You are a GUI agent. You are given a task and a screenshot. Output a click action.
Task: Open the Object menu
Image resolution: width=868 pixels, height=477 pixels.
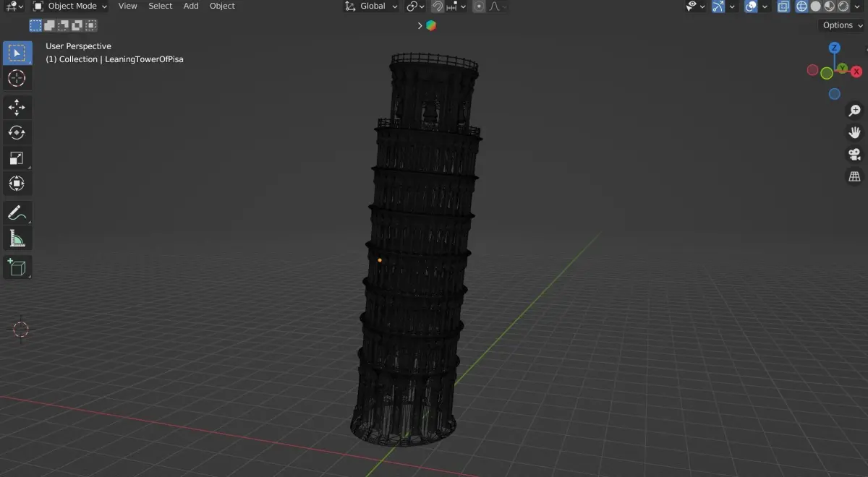pos(222,7)
